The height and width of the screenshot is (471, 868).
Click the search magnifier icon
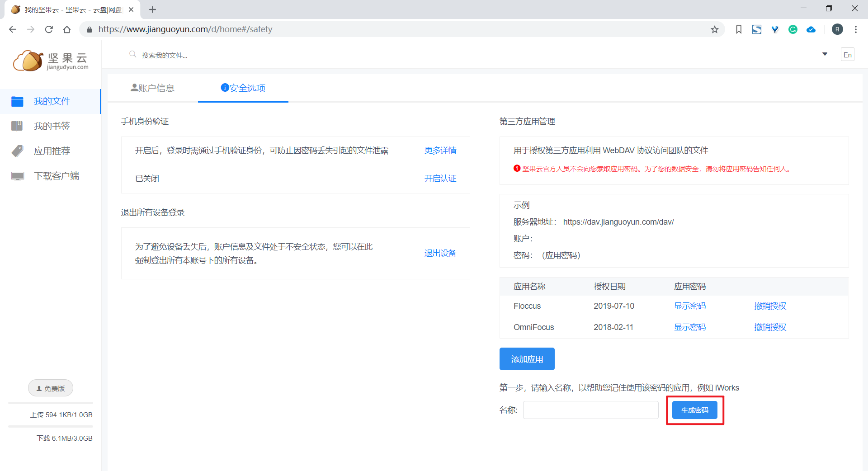132,54
